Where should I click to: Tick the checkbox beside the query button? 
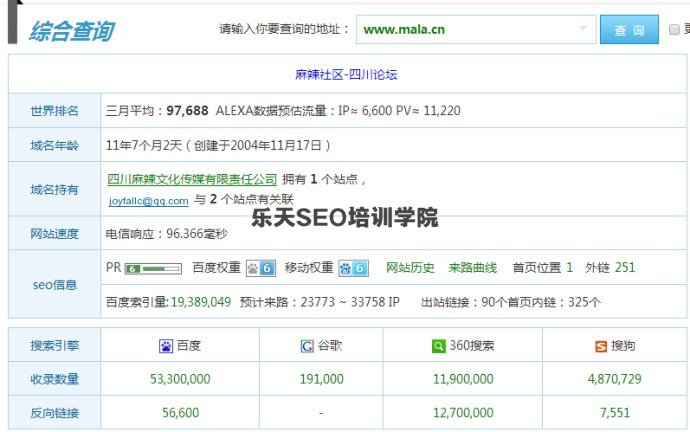pyautogui.click(x=674, y=29)
